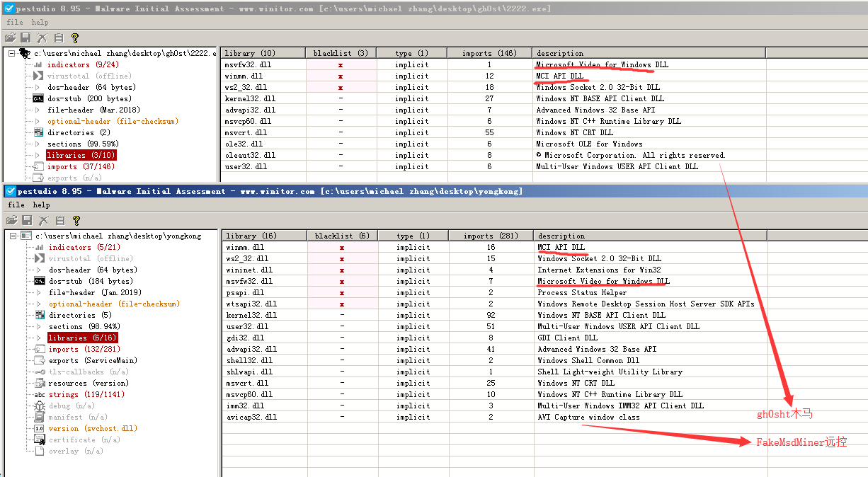Click the yellow question mark icon in 2222.exe window
This screenshot has height=477, width=868.
pyautogui.click(x=75, y=38)
